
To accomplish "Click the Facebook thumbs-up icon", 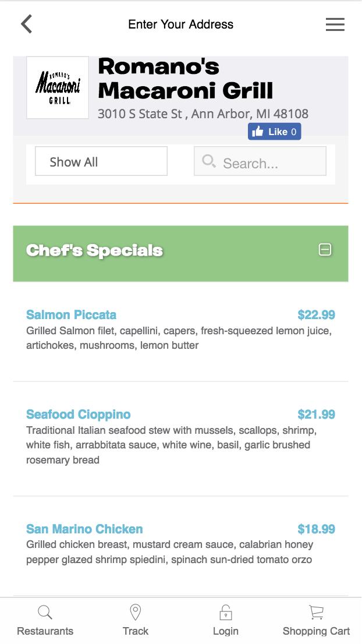I will pyautogui.click(x=258, y=132).
